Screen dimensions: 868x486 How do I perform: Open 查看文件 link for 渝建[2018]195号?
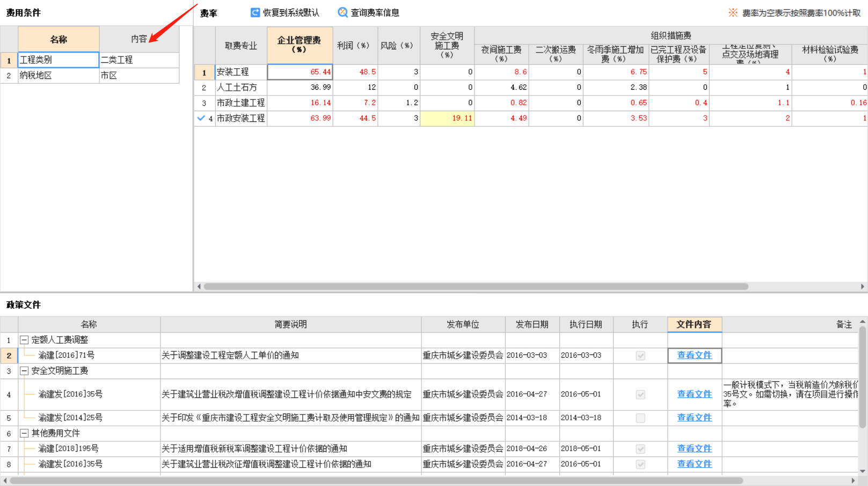(x=694, y=448)
